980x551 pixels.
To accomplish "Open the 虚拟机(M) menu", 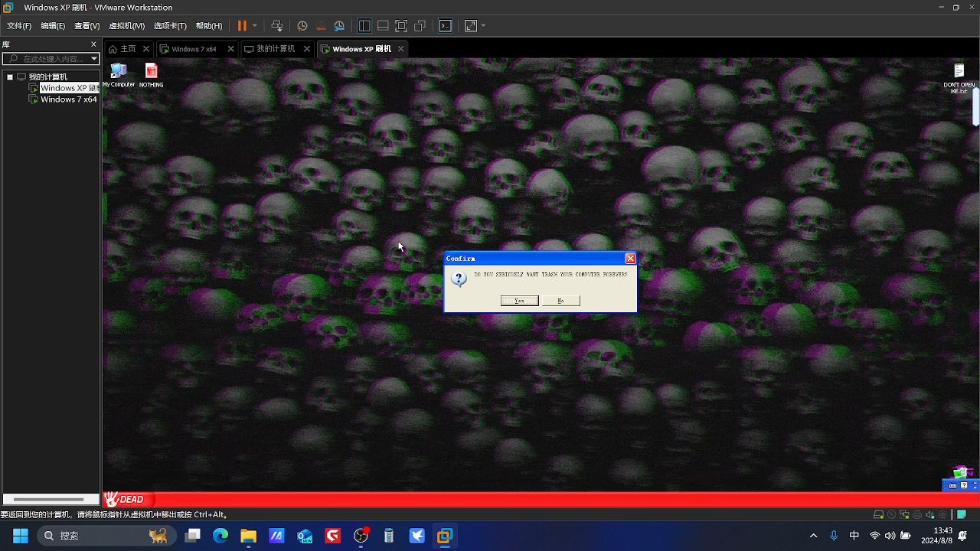I will (x=126, y=26).
